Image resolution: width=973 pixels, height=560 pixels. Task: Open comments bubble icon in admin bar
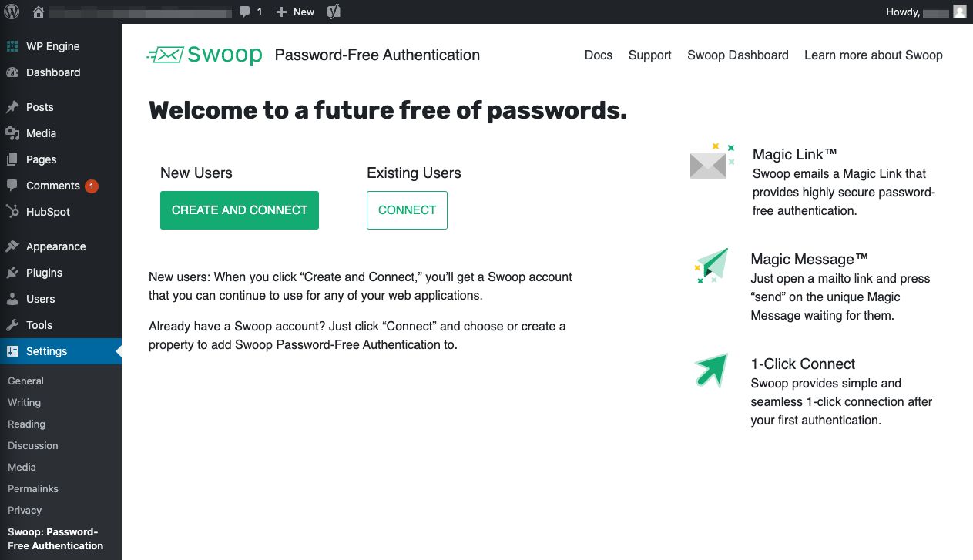click(245, 12)
